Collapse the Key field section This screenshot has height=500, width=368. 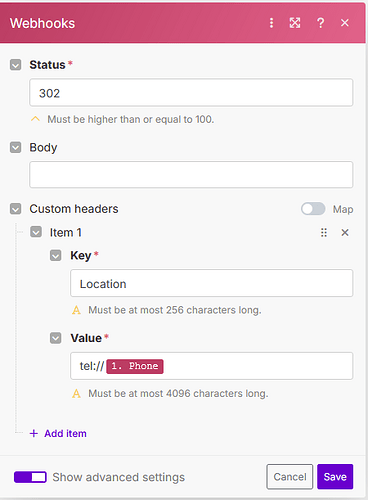click(56, 255)
